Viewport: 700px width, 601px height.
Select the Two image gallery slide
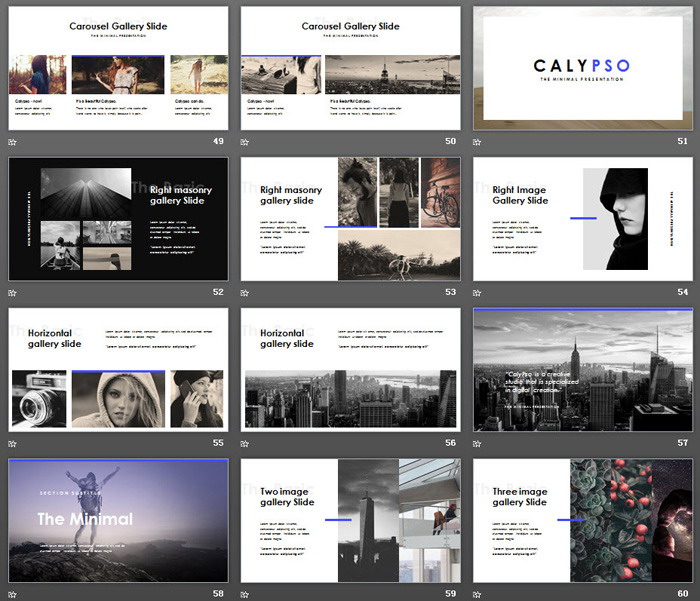[x=350, y=520]
